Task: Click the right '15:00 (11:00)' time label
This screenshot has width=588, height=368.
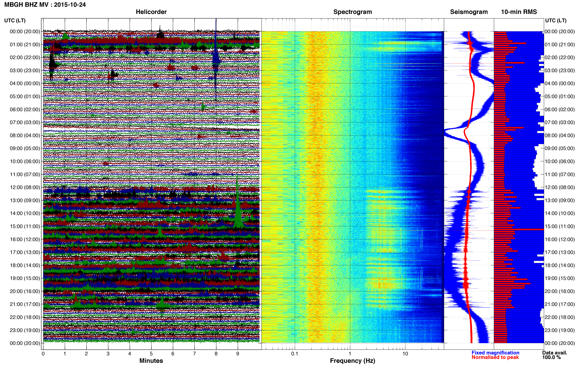Action: pos(560,226)
